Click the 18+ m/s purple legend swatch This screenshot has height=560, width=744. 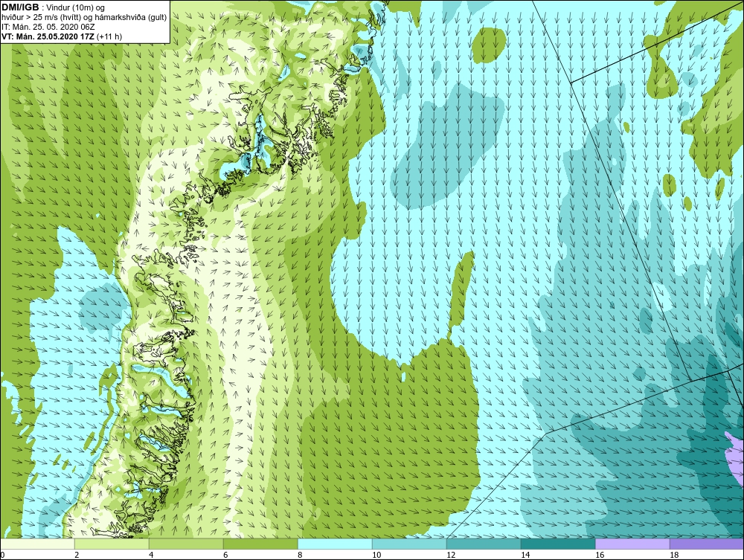[x=707, y=544]
